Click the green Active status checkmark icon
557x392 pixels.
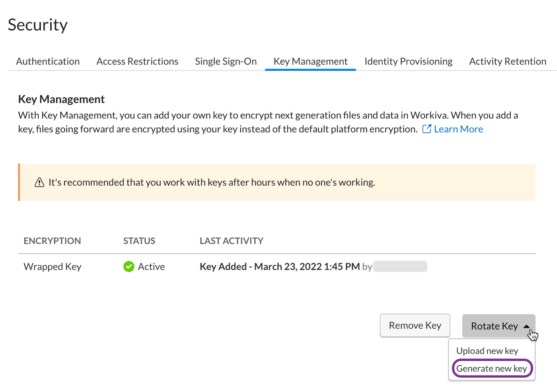[x=129, y=266]
